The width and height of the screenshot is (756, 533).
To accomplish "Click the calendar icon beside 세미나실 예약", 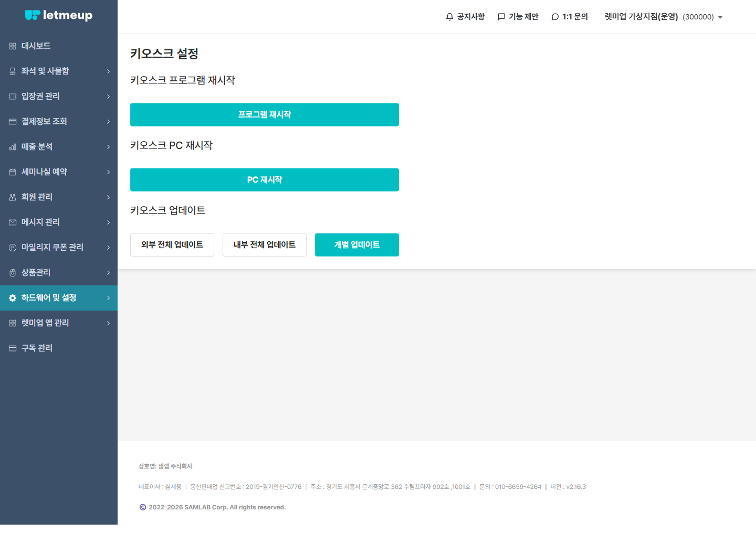I will [x=13, y=172].
